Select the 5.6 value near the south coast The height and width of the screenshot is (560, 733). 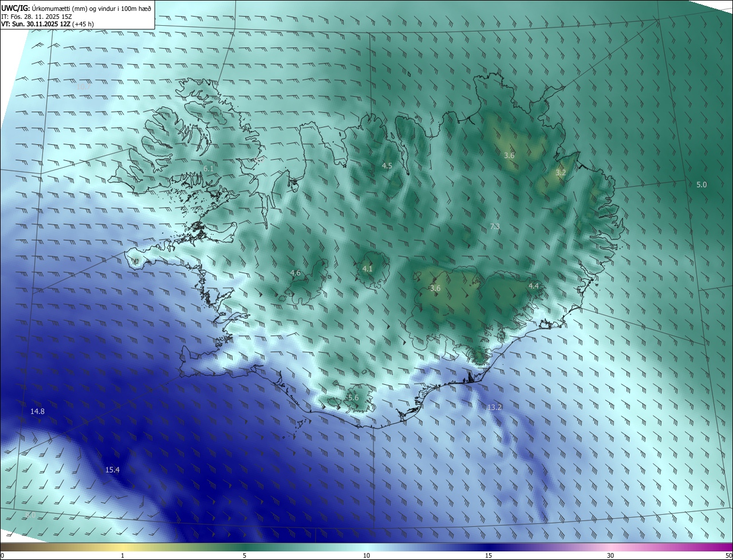coord(353,398)
